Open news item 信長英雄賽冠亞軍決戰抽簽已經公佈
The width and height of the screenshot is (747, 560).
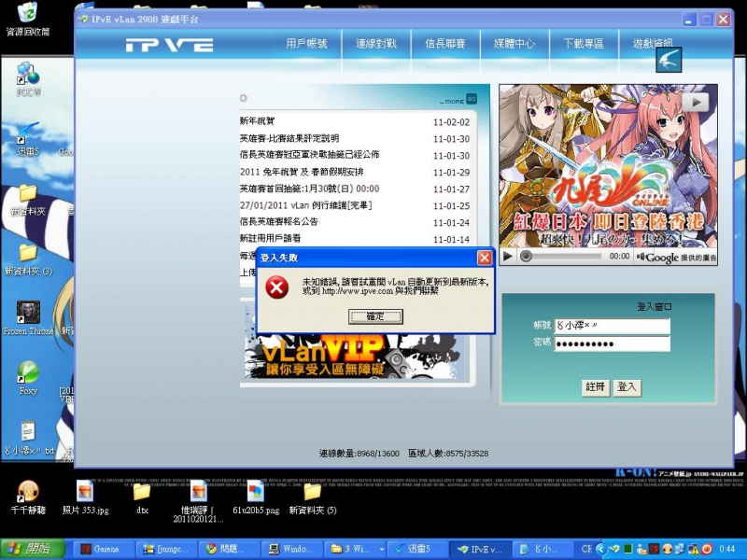[310, 155]
